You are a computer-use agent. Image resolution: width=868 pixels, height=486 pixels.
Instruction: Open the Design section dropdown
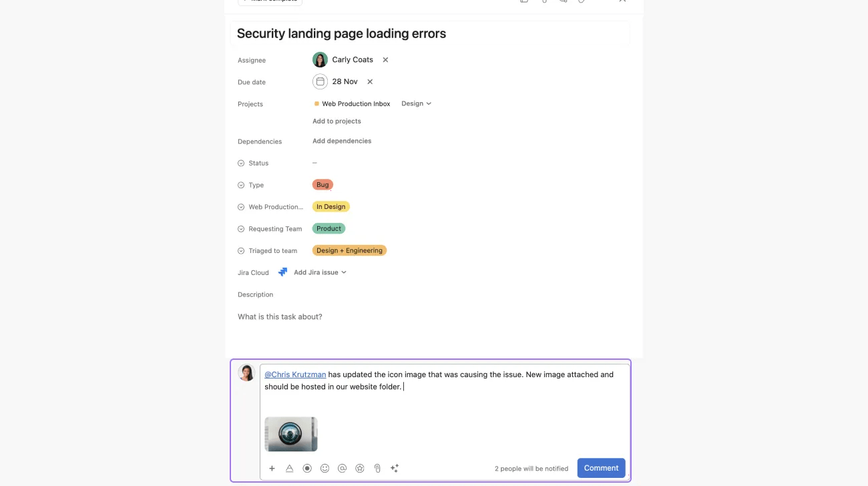(415, 103)
